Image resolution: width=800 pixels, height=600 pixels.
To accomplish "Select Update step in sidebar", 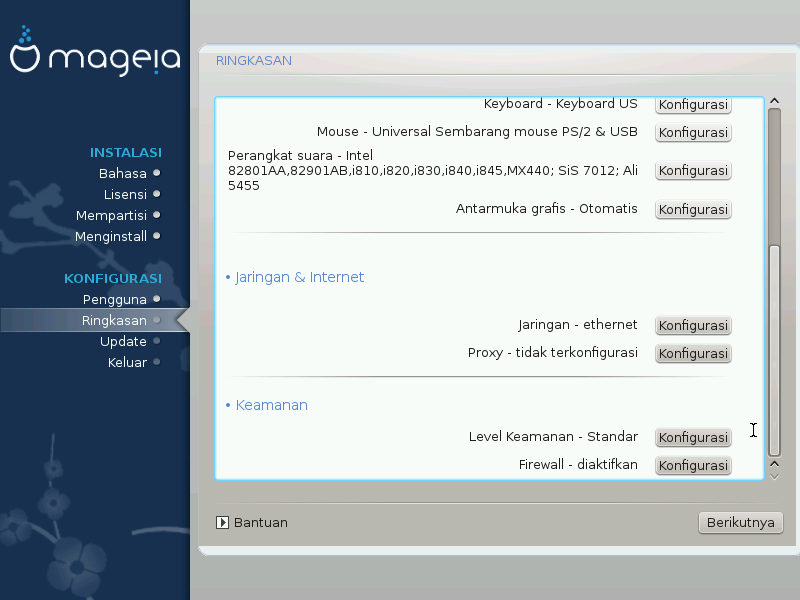I will (123, 341).
